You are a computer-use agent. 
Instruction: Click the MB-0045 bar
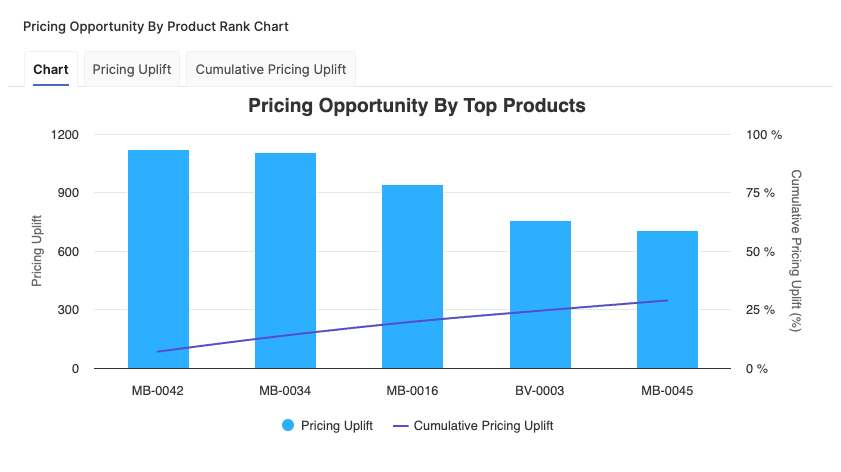point(667,299)
